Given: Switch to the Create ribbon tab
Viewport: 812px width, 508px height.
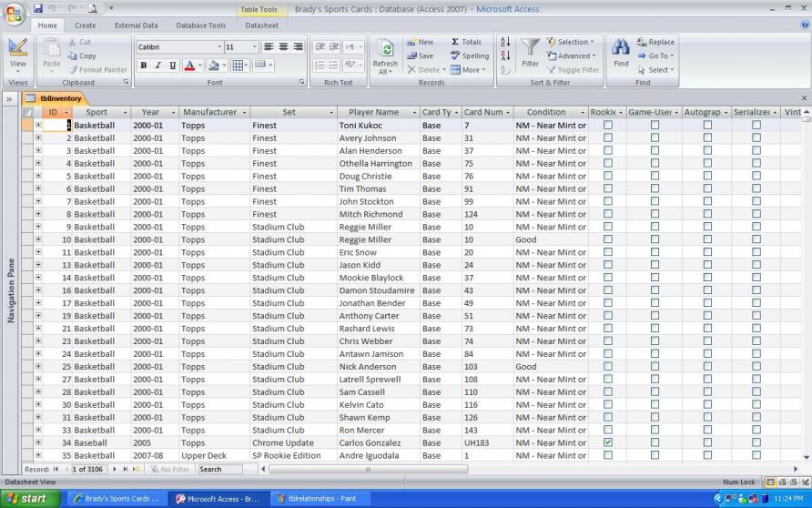Looking at the screenshot, I should click(x=85, y=25).
